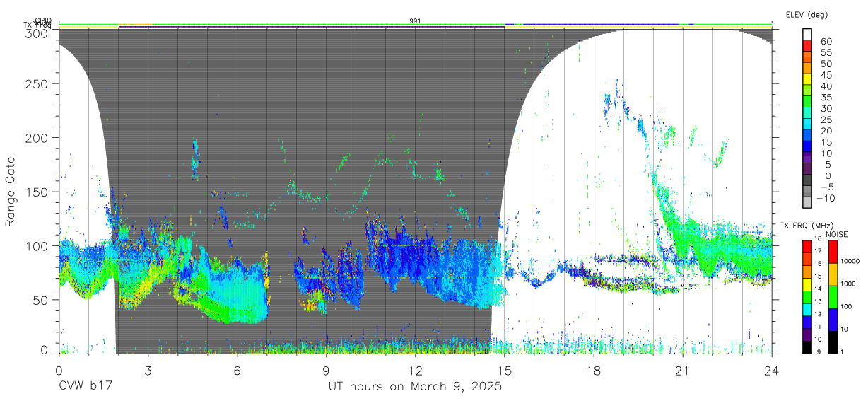Select the blue 15–20 degree elevation swatch
Screen dimensions: 868x401
tap(808, 136)
